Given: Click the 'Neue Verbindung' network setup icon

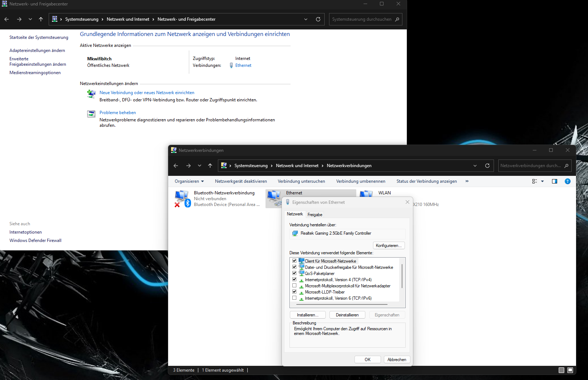Looking at the screenshot, I should coord(91,94).
